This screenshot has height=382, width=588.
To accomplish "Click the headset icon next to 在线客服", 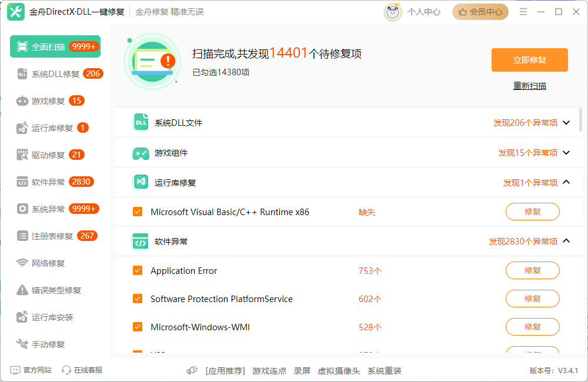I will 66,370.
